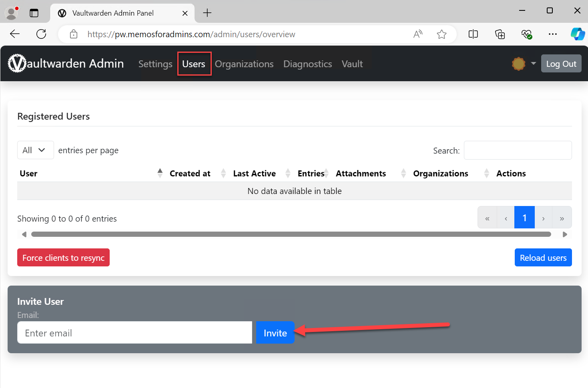
Task: Open browser settings and more menu
Action: pos(553,34)
